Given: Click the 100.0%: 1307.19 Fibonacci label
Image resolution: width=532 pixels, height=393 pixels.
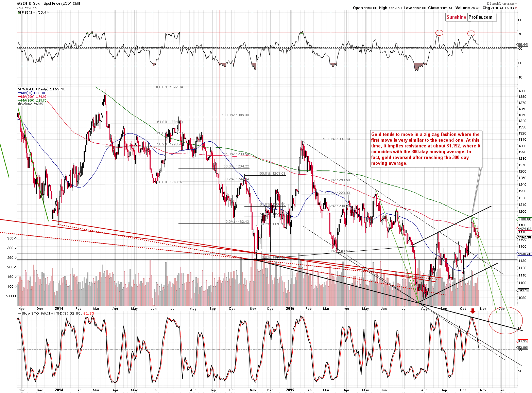Looking at the screenshot, I should coord(336,139).
